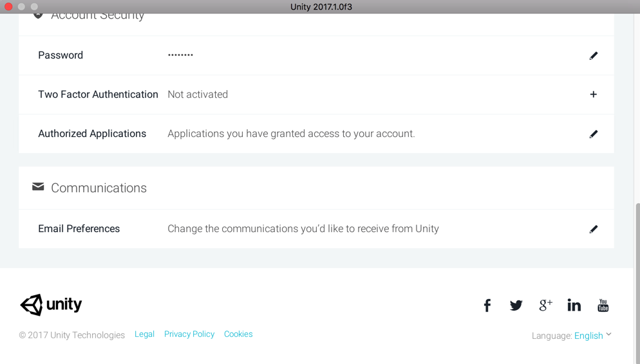The image size is (640, 364).
Task: Click the vertical scrollbar thumb
Action: point(637,283)
